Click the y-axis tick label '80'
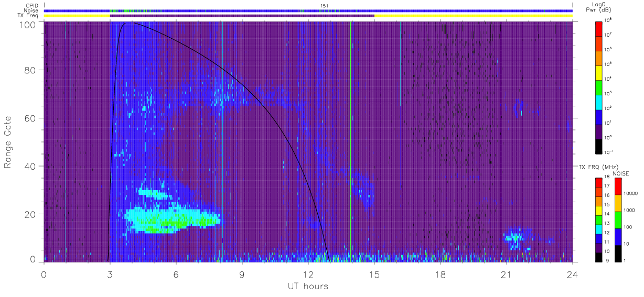Viewport: 644px width, 297px height. click(31, 70)
